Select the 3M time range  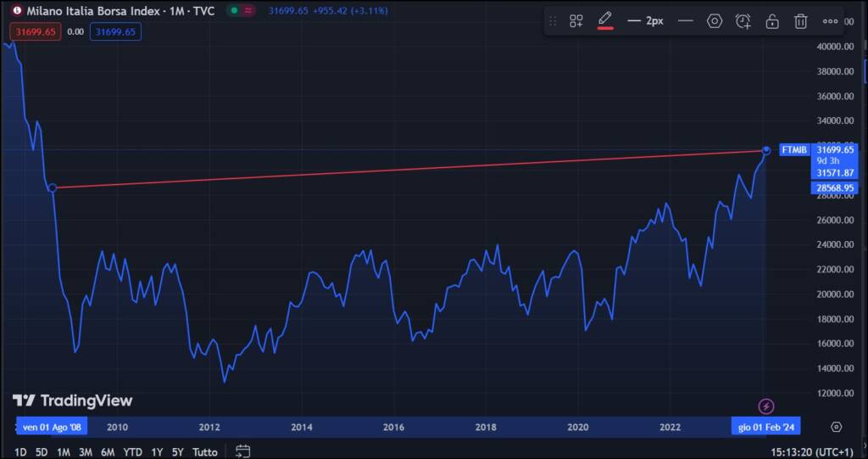[86, 452]
